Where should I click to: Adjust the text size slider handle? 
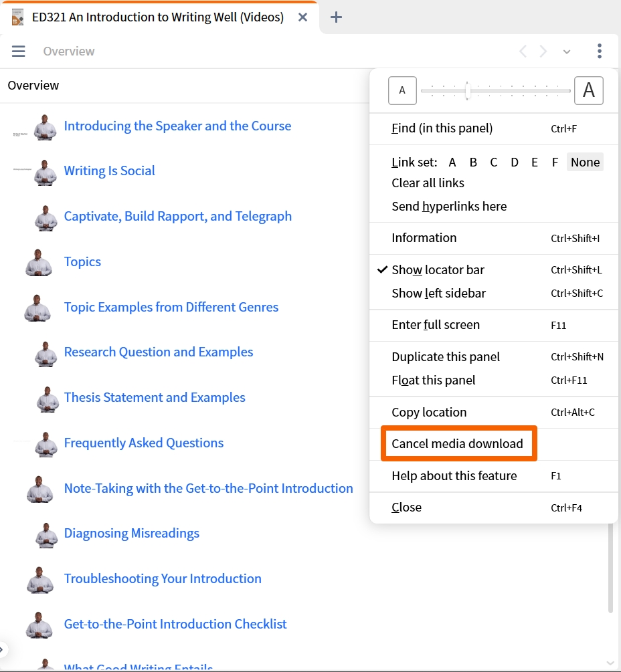tap(468, 90)
